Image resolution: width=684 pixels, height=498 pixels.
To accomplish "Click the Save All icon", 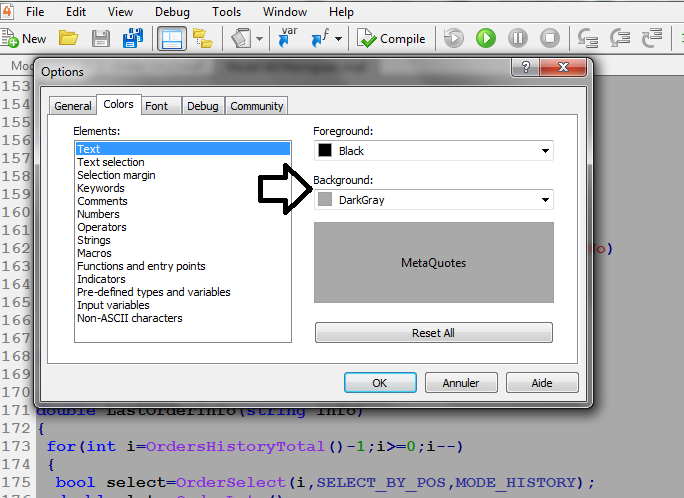I will pyautogui.click(x=132, y=38).
